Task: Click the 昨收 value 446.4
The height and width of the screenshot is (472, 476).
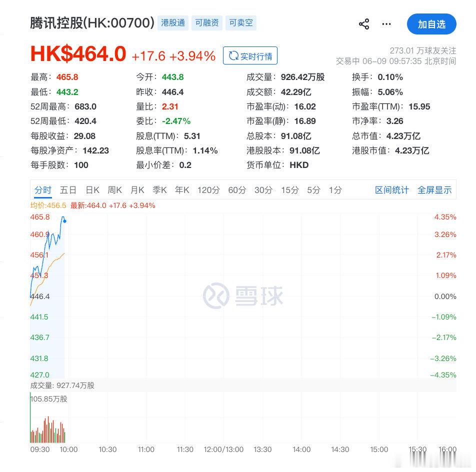Action: [172, 92]
